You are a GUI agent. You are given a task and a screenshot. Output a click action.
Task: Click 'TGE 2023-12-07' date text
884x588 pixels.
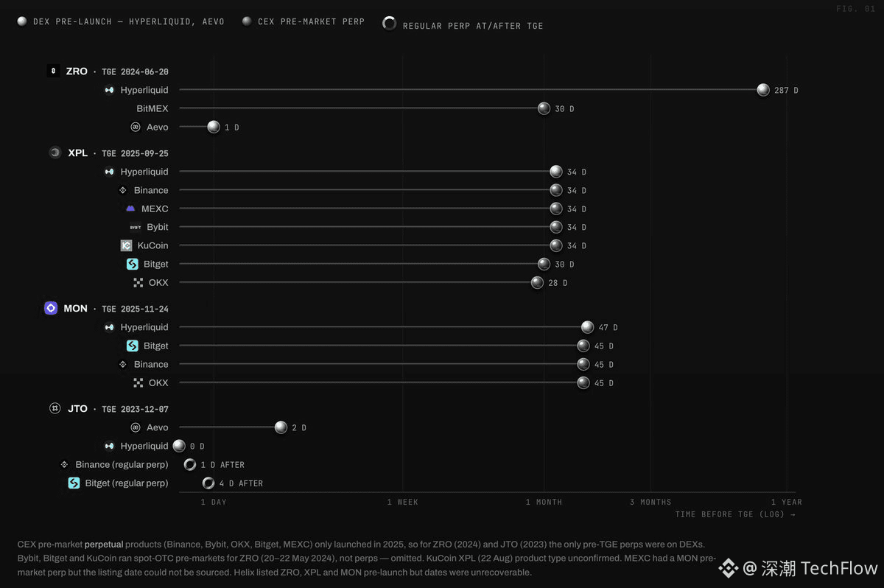pyautogui.click(x=135, y=409)
